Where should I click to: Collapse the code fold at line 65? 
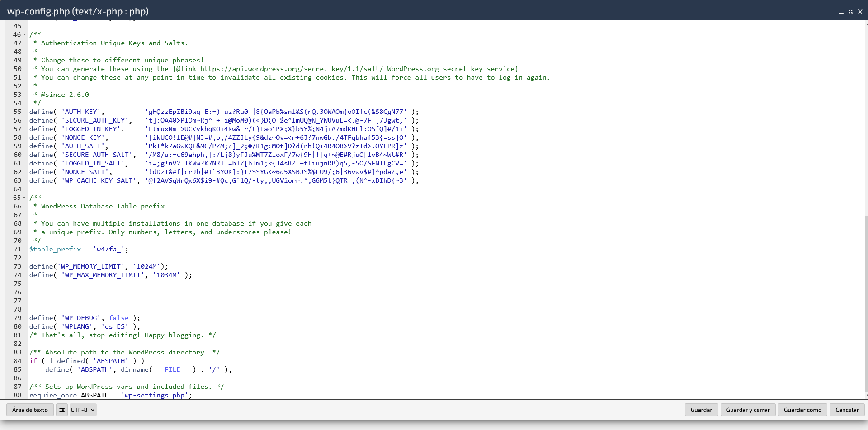[24, 198]
